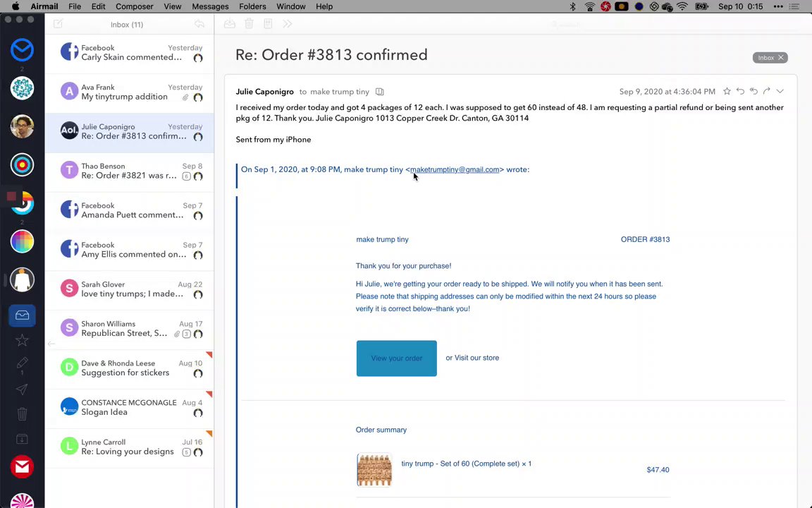The width and height of the screenshot is (812, 508).
Task: Open the File menu
Action: pyautogui.click(x=75, y=6)
